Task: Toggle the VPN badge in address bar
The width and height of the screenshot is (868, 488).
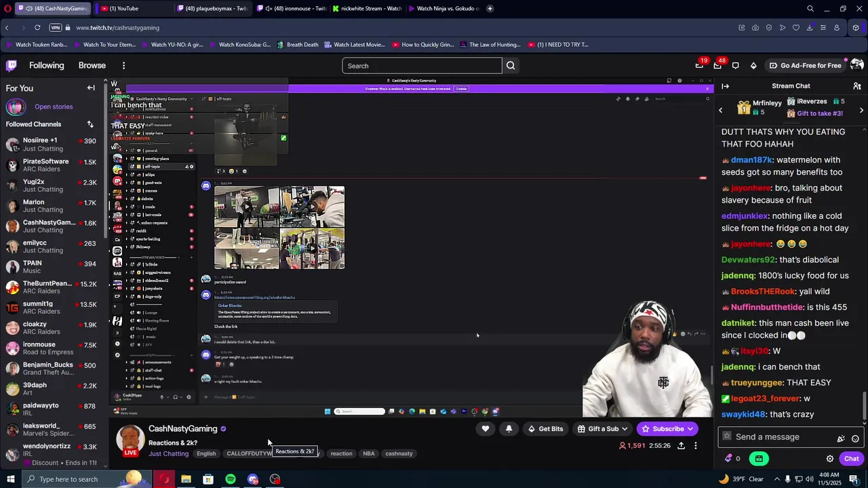Action: click(x=56, y=28)
